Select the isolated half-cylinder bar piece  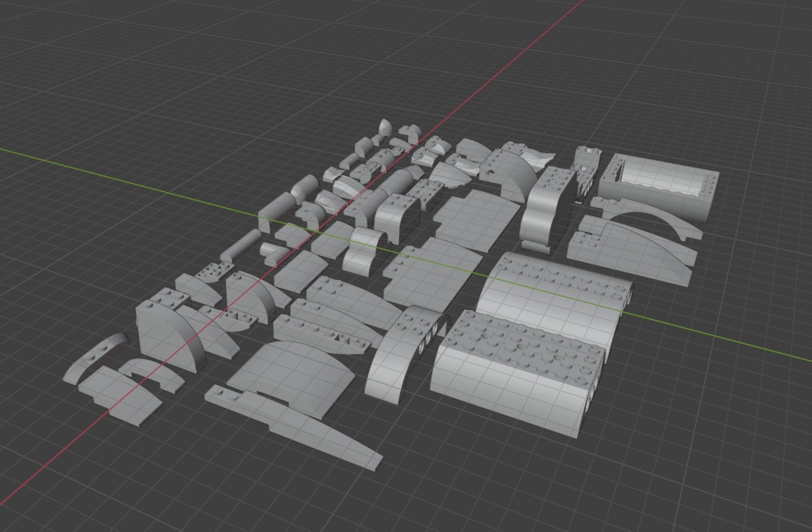tap(241, 245)
